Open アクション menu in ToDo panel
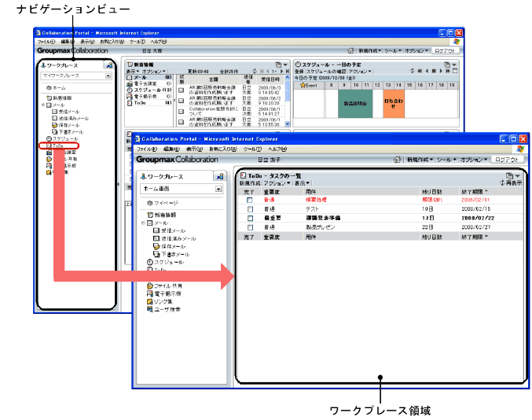 (277, 183)
